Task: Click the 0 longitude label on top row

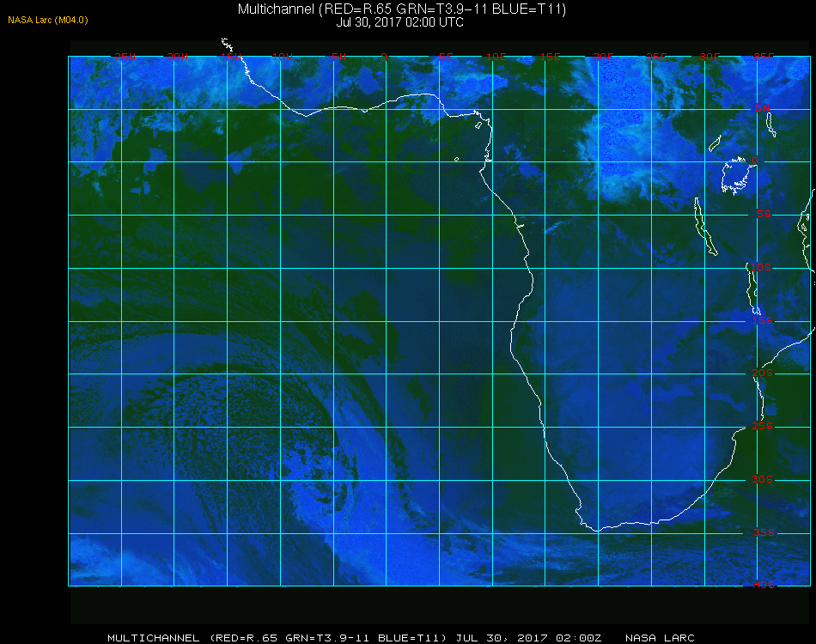Action: tap(384, 57)
